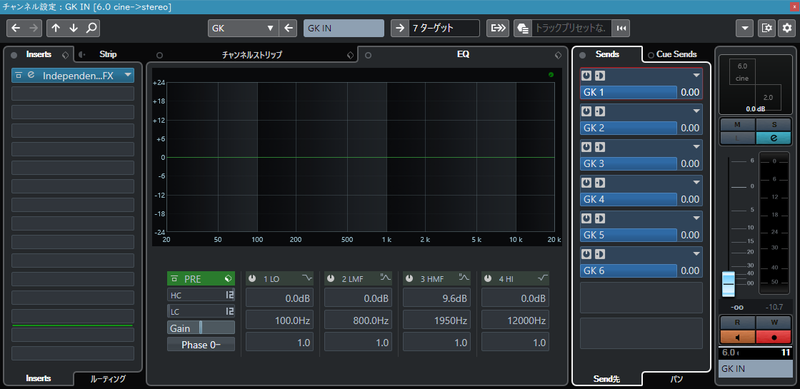Open the track preset browser icon
Screen dimensions: 800x389
[522, 29]
